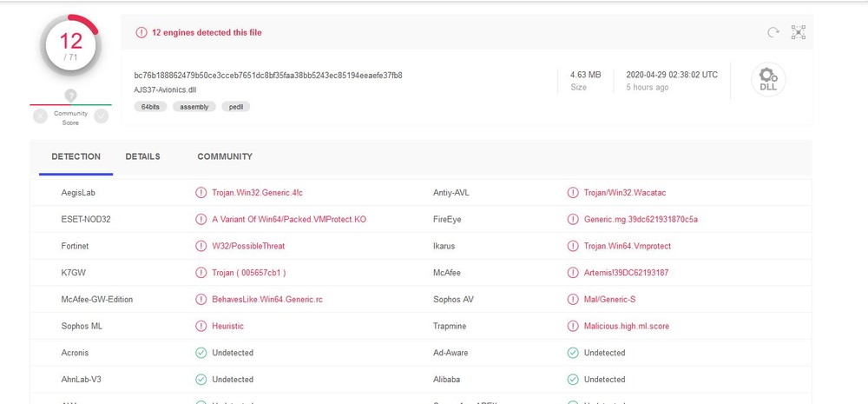Click the green check next to Acronis
Screen dimensions: 868x404
(x=201, y=353)
